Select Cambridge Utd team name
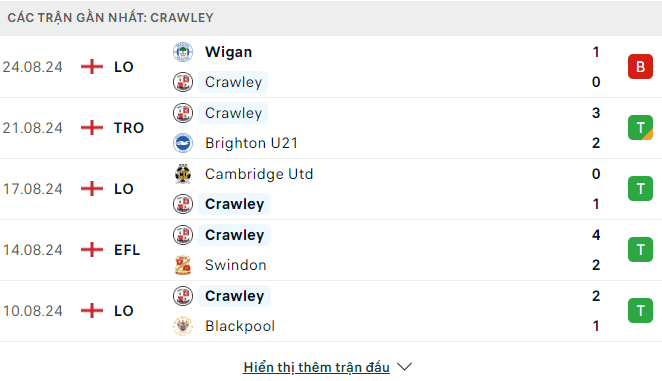 (x=259, y=174)
